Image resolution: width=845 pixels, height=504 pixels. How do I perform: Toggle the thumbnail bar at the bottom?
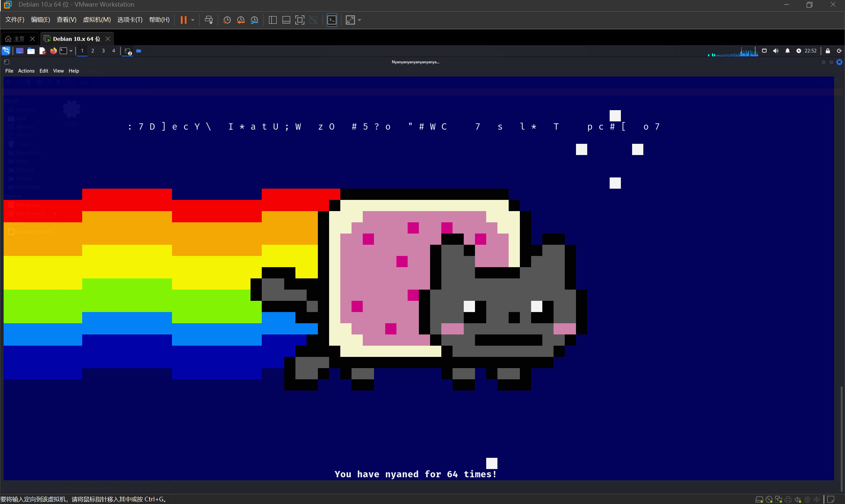tap(286, 20)
